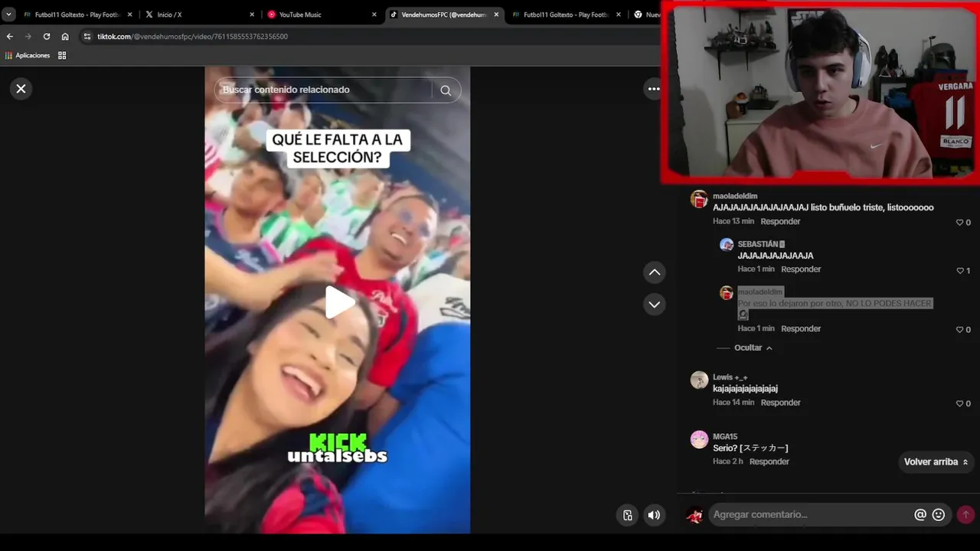Image resolution: width=980 pixels, height=551 pixels.
Task: Post comment with the red arrow button
Action: (x=965, y=515)
